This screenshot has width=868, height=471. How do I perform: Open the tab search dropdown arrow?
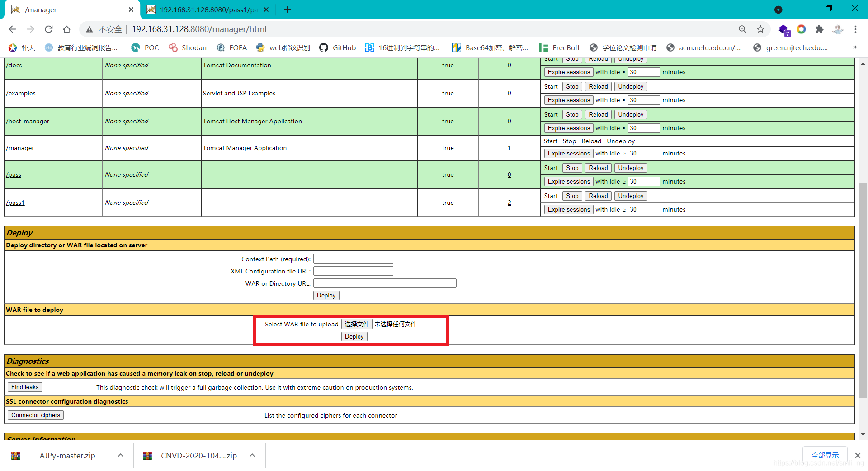click(778, 9)
